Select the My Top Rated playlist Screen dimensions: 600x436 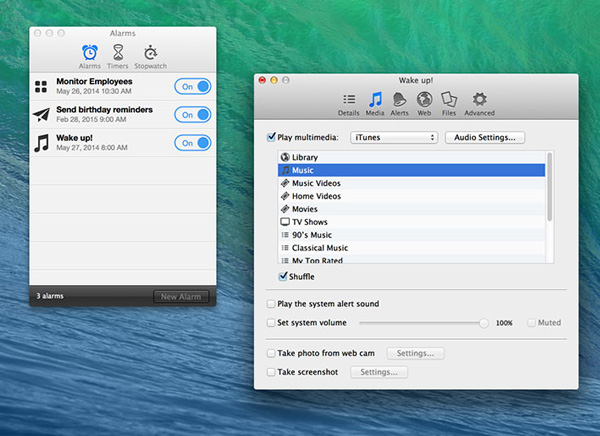click(x=411, y=260)
